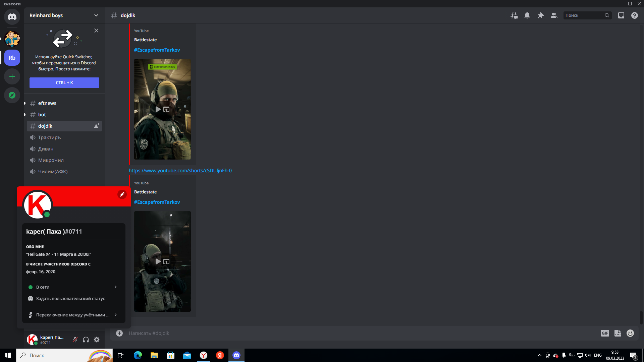
Task: Open Microsoft Store from taskbar
Action: click(x=170, y=355)
